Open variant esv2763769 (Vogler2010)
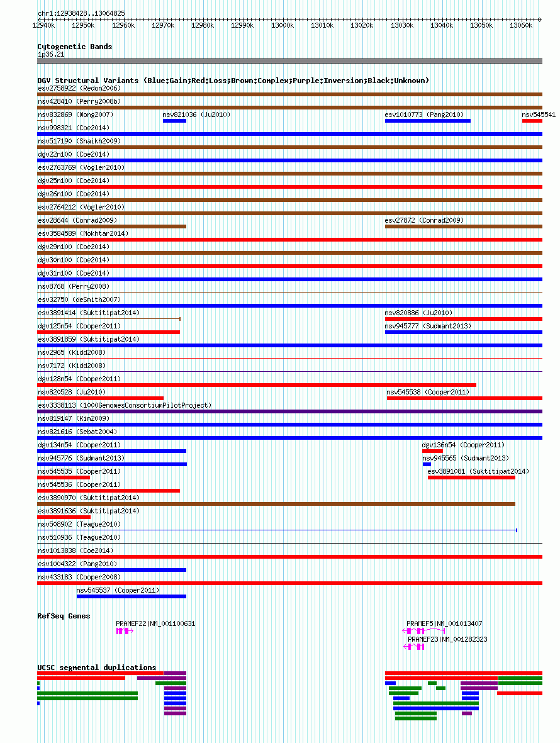Image resolution: width=560 pixels, height=743 pixels. tap(81, 168)
